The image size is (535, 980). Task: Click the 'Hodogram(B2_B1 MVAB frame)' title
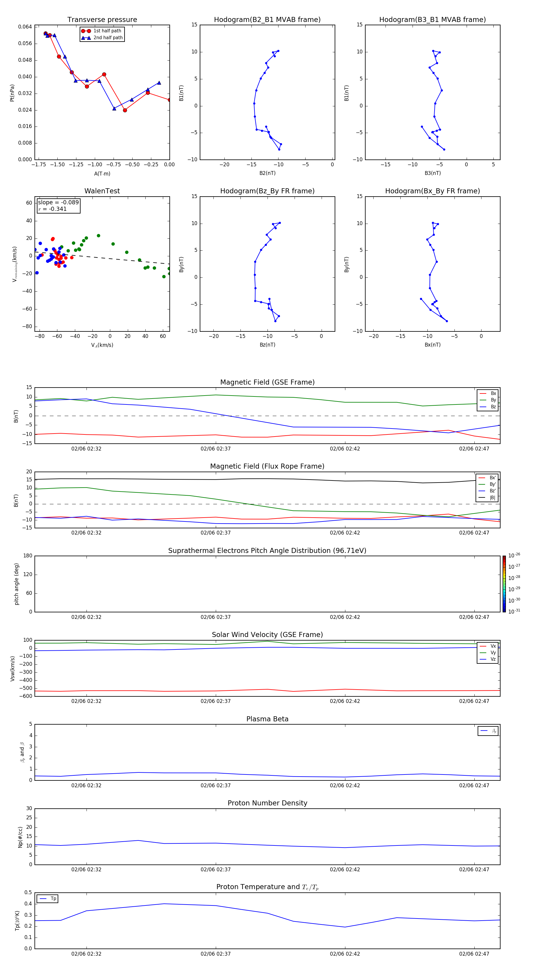[267, 19]
